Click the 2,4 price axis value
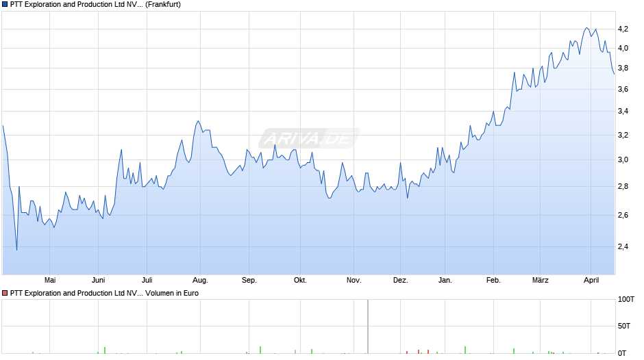The image size is (644, 360). [623, 246]
